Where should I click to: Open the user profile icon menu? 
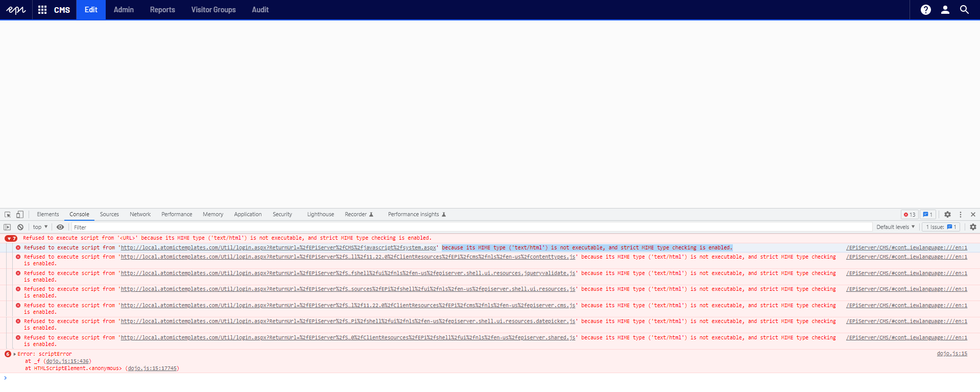click(945, 10)
